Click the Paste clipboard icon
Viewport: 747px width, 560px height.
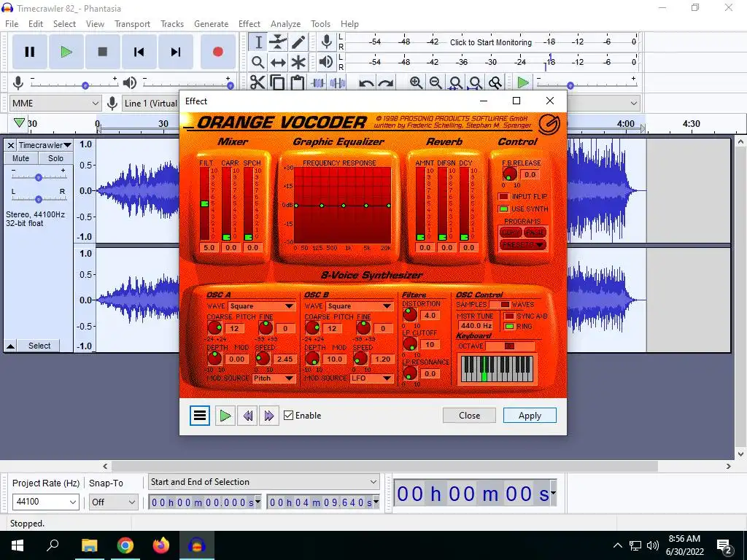(298, 82)
